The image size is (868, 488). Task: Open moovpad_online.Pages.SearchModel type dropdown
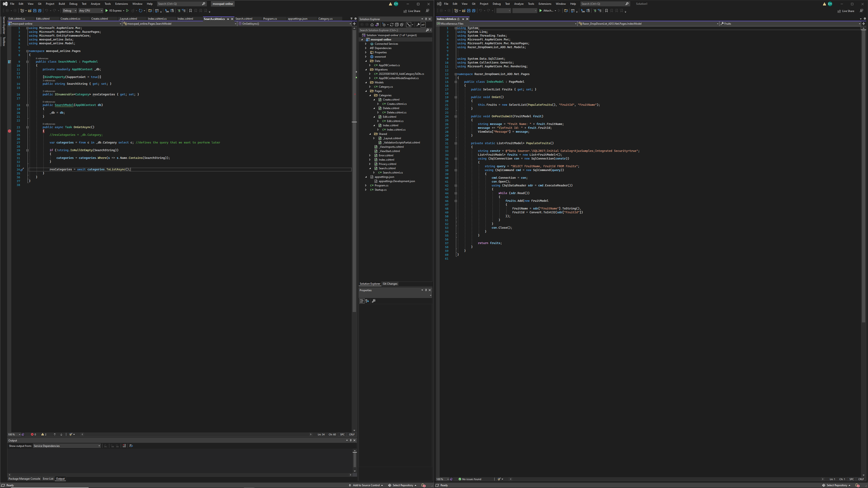[180, 24]
